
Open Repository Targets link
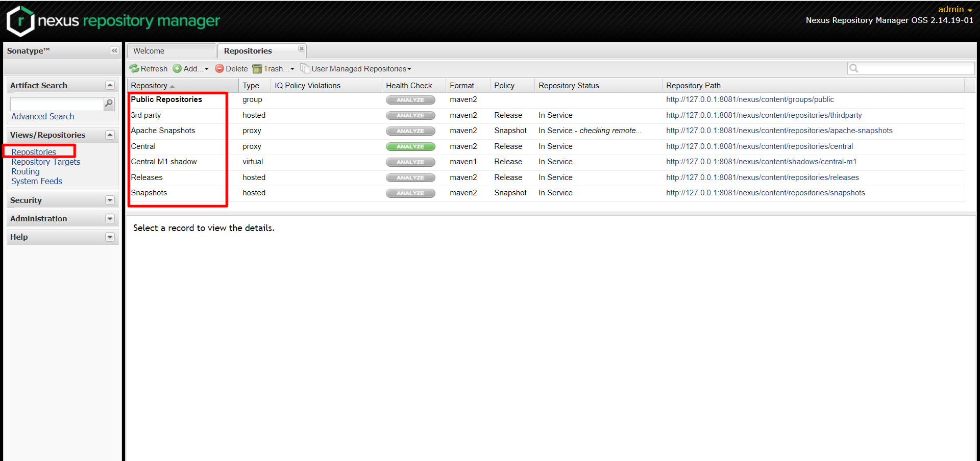pos(46,162)
